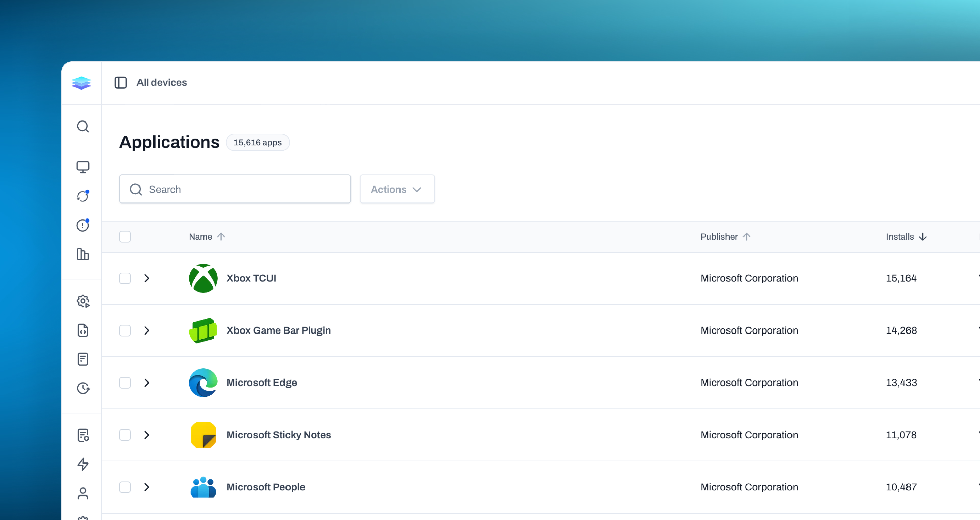Click the Microsoft Edge publisher Microsoft Corporation
The height and width of the screenshot is (520, 980).
point(749,383)
